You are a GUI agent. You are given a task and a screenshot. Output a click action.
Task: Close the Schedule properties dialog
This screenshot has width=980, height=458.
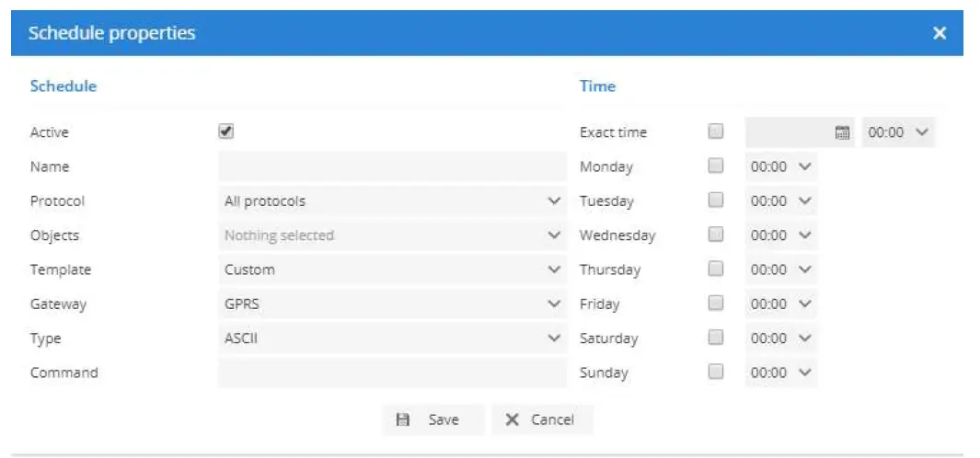point(939,33)
